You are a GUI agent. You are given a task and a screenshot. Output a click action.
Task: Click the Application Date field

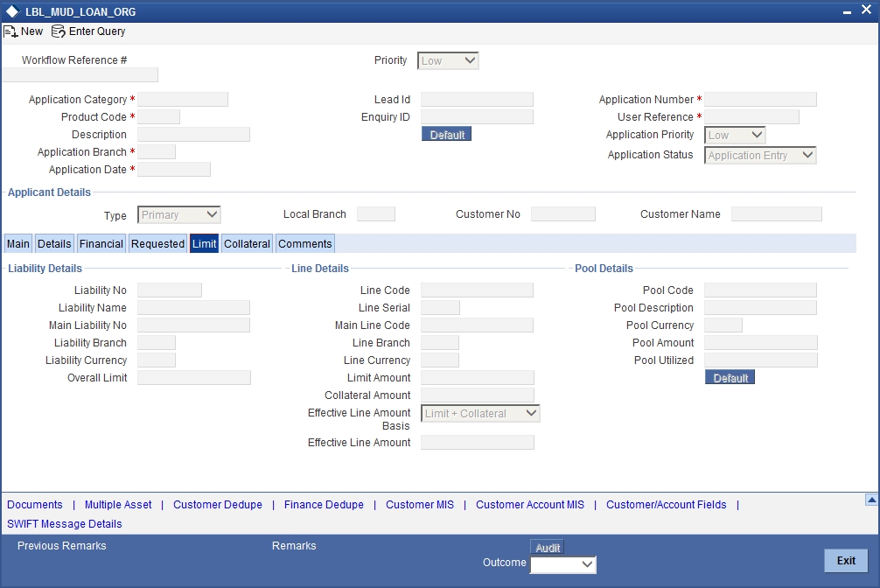click(x=174, y=169)
